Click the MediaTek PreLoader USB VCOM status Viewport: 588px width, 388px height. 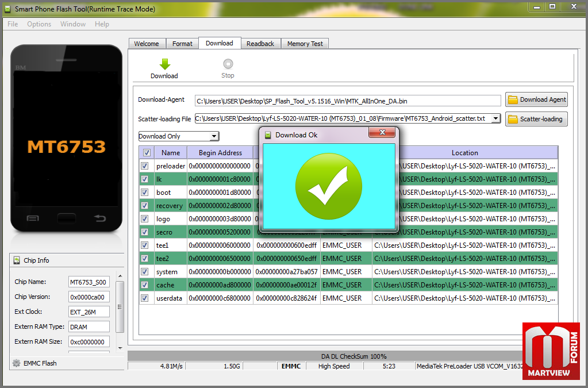[470, 366]
